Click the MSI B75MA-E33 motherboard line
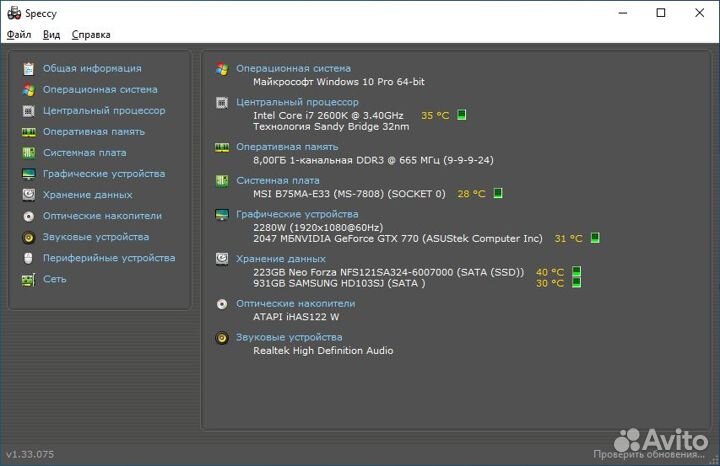 (349, 194)
